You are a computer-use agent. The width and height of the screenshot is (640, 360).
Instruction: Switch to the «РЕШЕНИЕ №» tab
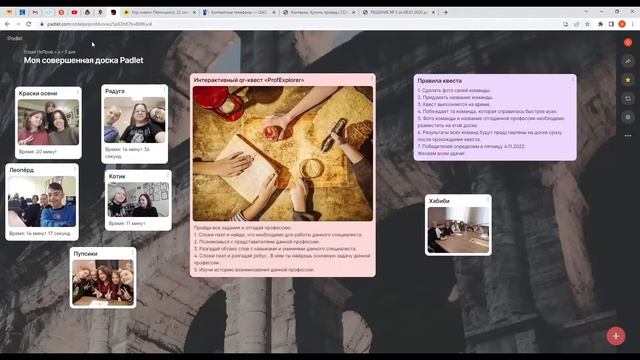click(398, 12)
